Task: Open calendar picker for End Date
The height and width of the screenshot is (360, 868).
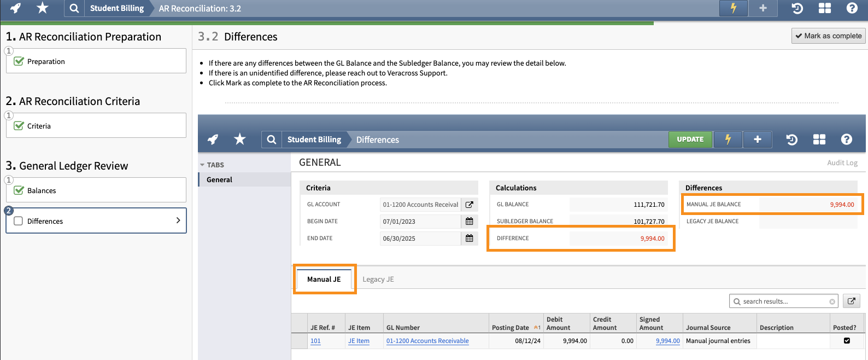Action: [x=469, y=239]
